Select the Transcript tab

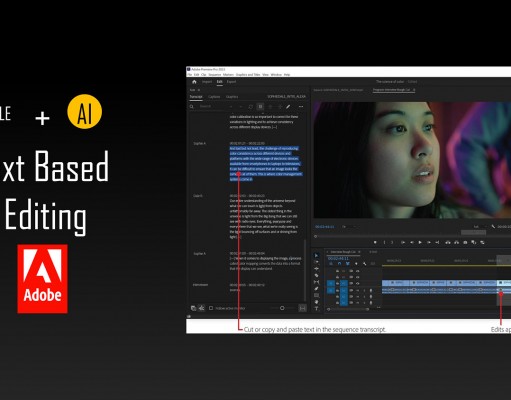click(196, 97)
